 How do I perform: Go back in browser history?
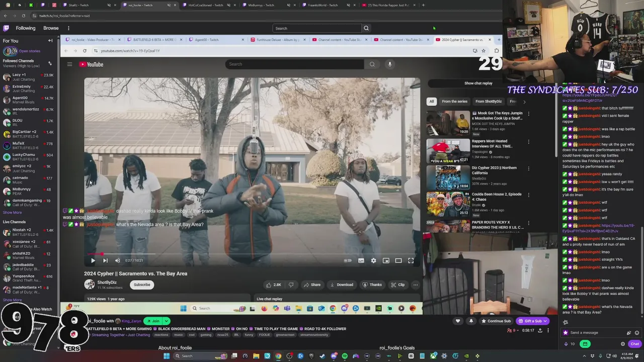pyautogui.click(x=6, y=16)
